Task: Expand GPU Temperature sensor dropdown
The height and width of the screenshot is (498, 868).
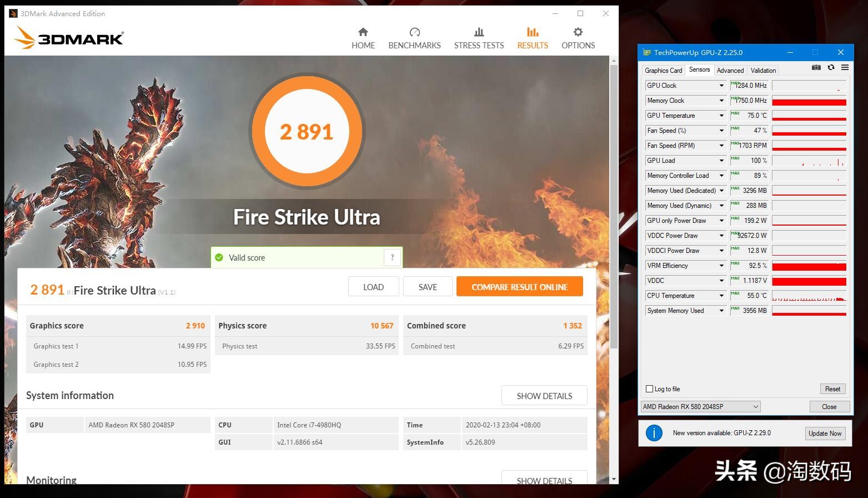Action: click(x=721, y=116)
